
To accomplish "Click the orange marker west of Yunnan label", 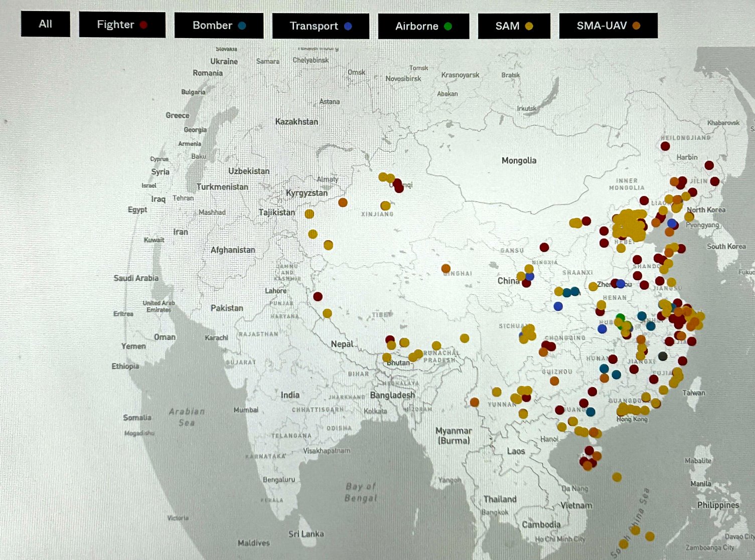I will pyautogui.click(x=475, y=402).
